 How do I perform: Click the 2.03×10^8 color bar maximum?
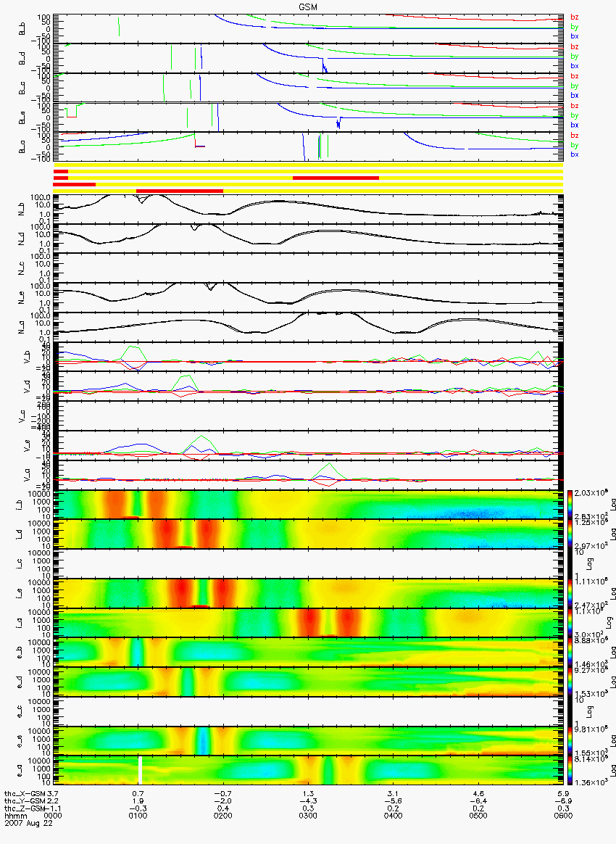click(590, 494)
